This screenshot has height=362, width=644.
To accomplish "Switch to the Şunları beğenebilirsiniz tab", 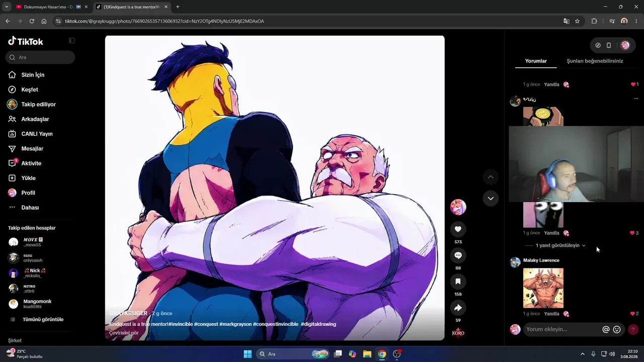I will pos(595,61).
